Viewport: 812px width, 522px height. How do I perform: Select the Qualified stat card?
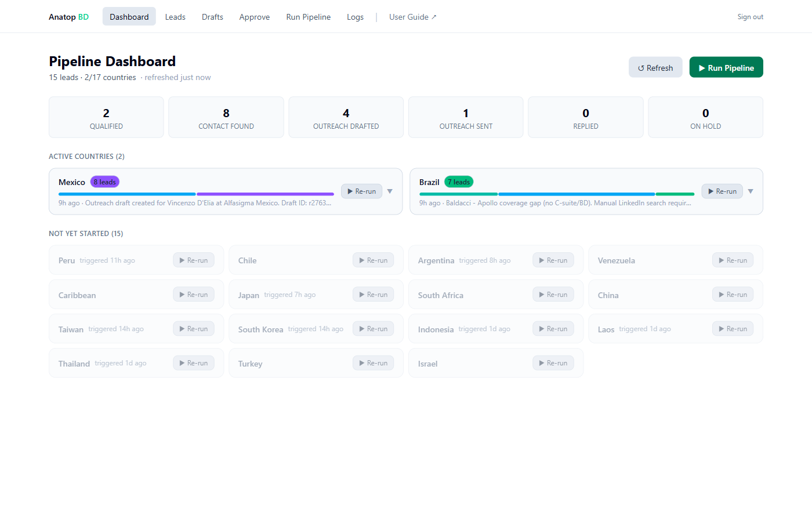point(106,117)
